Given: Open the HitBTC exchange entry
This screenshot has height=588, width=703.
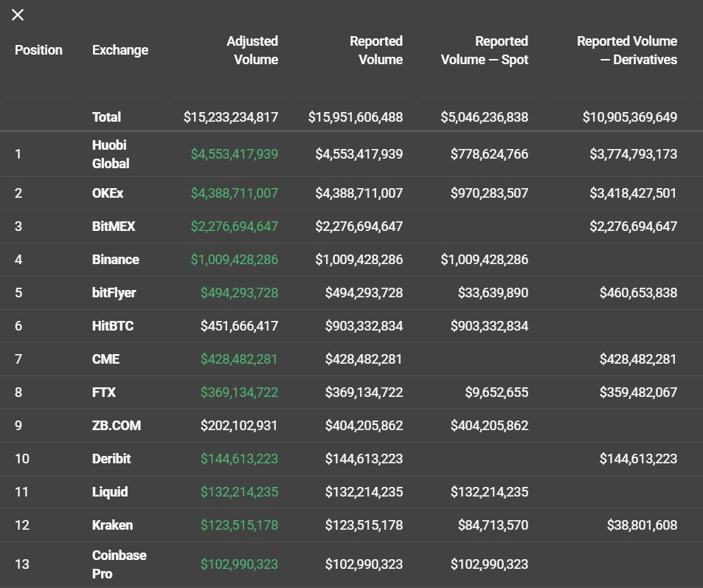Looking at the screenshot, I should 113,326.
